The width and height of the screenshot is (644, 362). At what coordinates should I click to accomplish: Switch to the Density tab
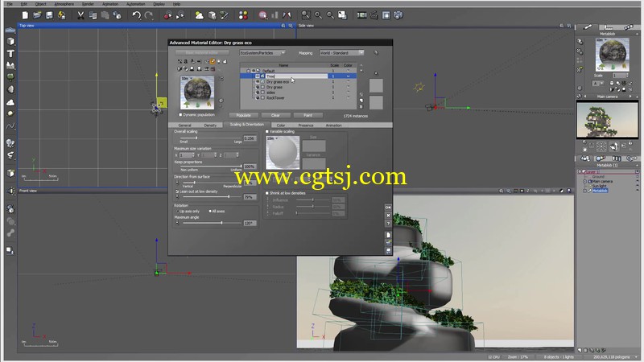(210, 125)
